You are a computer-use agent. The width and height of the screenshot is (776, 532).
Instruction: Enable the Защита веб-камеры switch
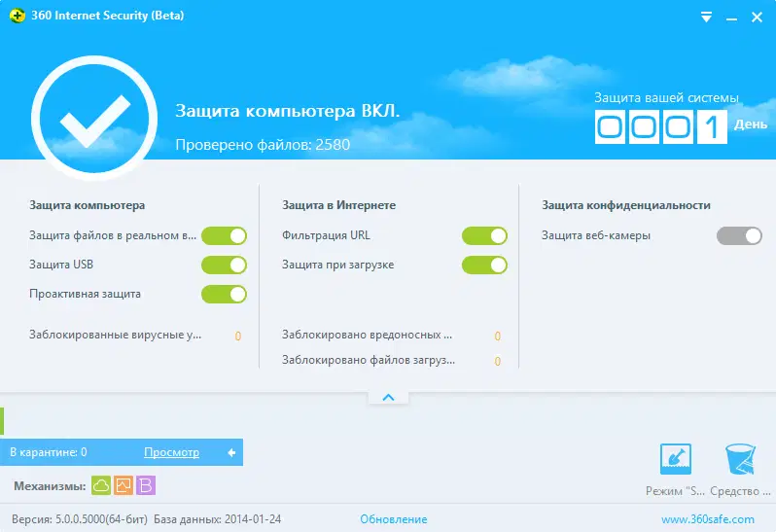(739, 236)
